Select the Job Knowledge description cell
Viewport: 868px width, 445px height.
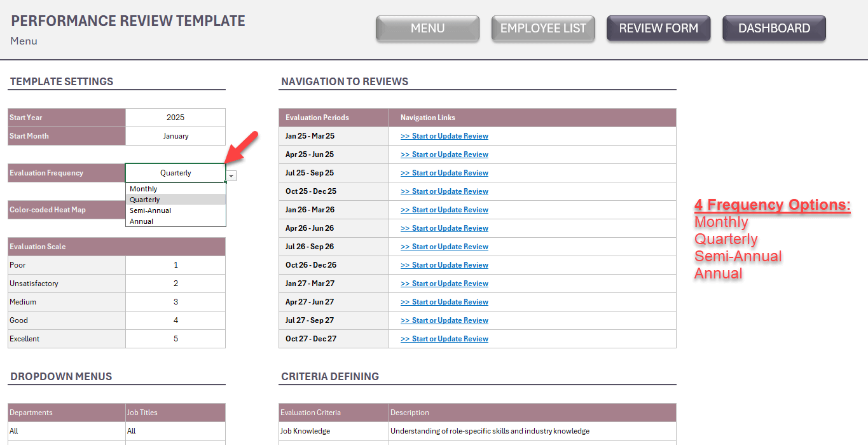tap(533, 431)
